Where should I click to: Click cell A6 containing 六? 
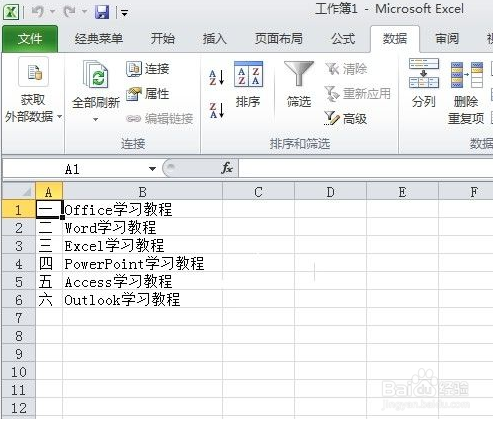click(x=49, y=300)
